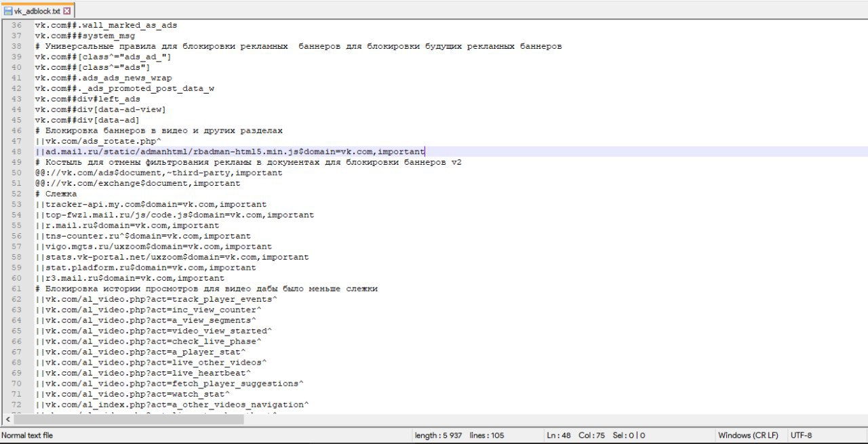Click the ||r3.mail.ru$domain rule line
Viewport: 868px width, 444px height.
130,278
